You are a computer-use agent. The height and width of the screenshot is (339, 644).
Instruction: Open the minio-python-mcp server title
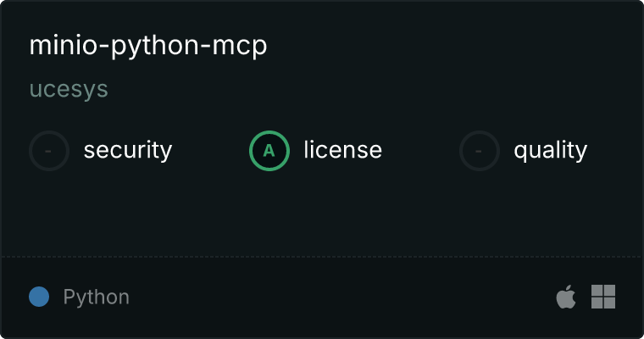click(x=148, y=46)
